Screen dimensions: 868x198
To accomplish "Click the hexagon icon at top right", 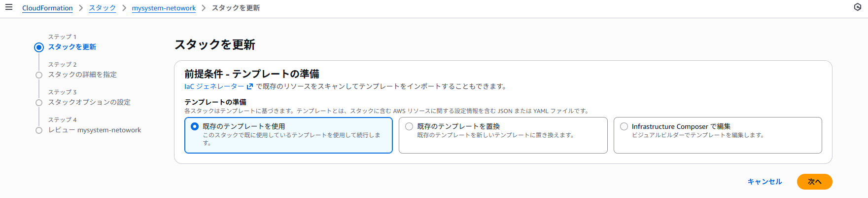I will pyautogui.click(x=858, y=7).
